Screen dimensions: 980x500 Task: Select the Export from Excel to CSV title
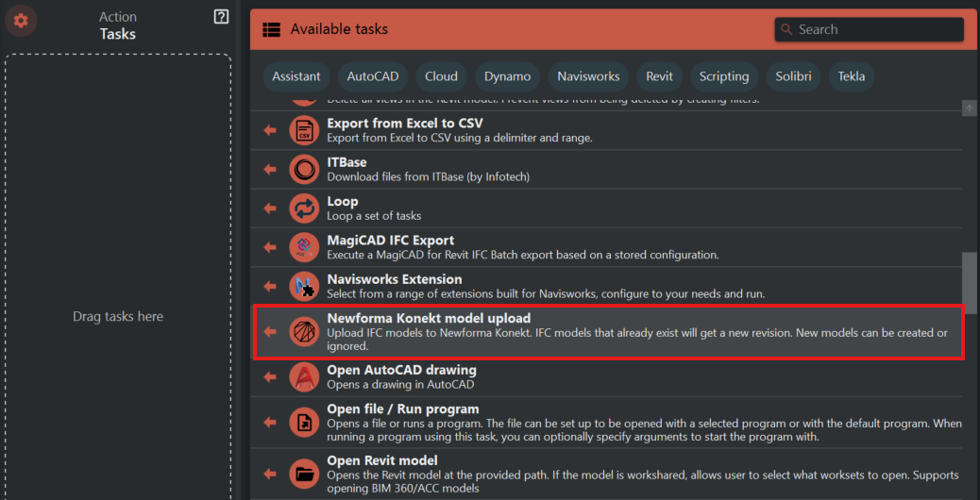[x=405, y=123]
